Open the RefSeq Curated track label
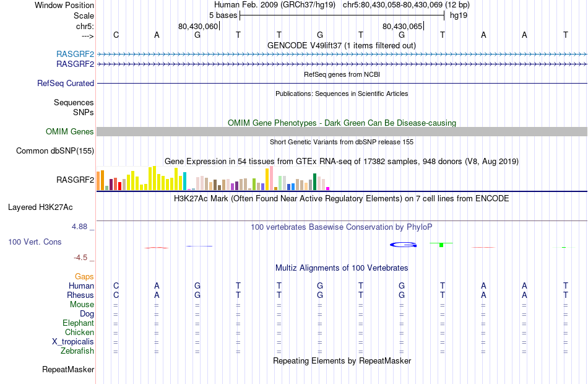The image size is (588, 384). click(x=65, y=84)
